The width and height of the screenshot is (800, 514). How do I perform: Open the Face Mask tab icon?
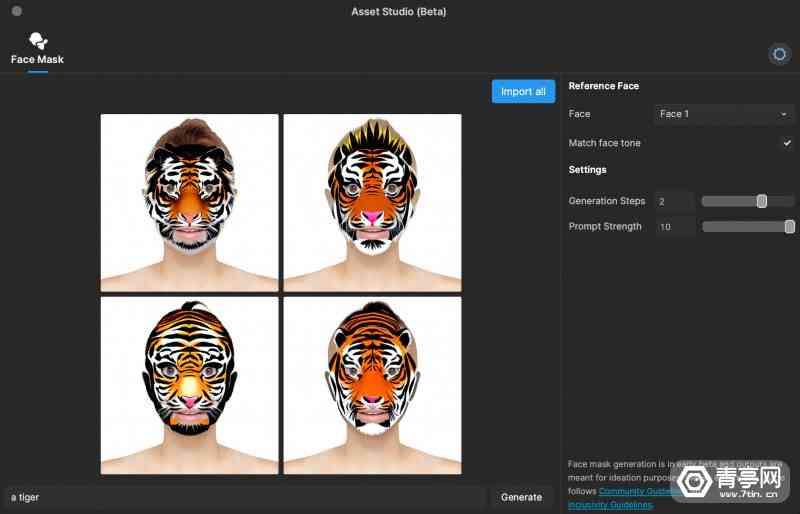[x=38, y=41]
